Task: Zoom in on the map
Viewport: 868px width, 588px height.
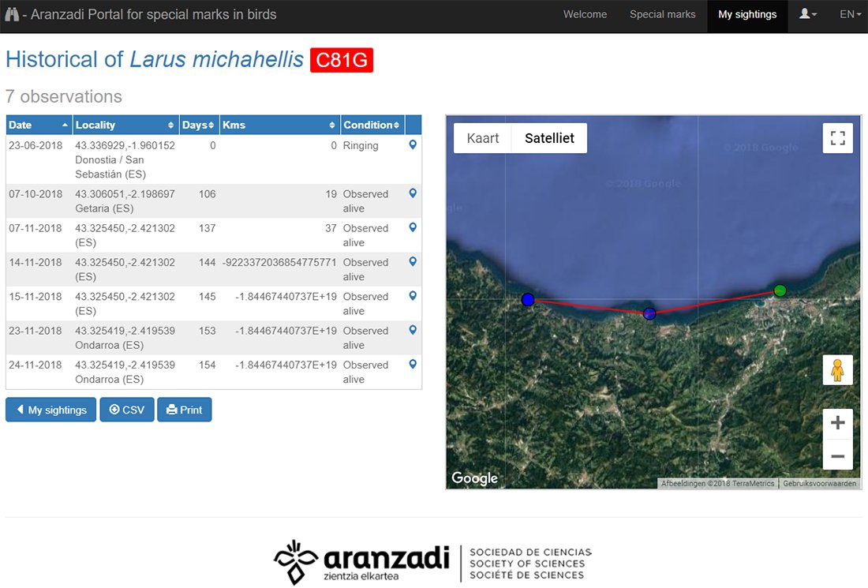Action: point(837,423)
